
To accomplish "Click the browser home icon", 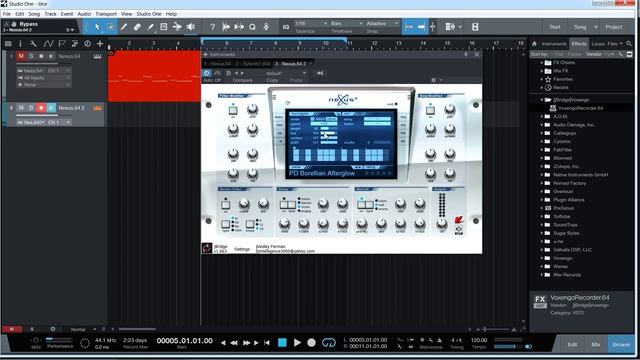I will [534, 44].
